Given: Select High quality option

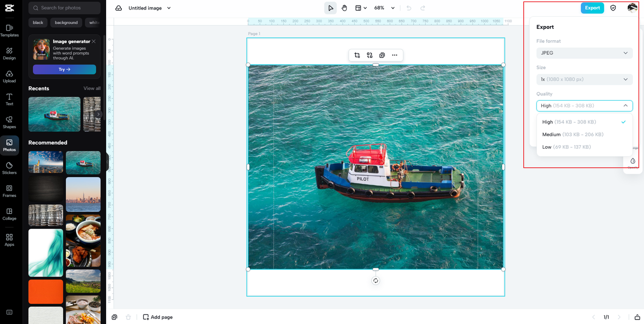Looking at the screenshot, I should click(x=584, y=122).
